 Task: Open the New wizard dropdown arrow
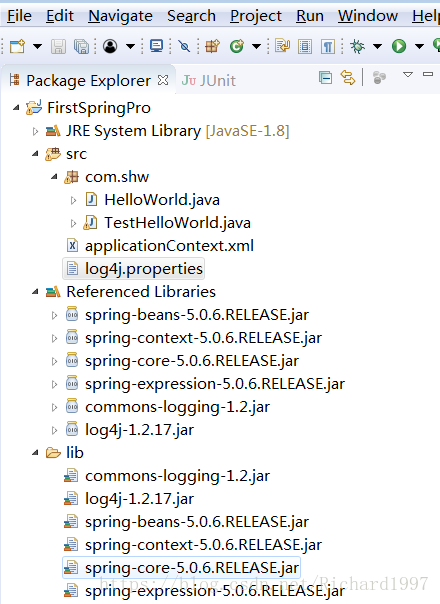coord(37,47)
